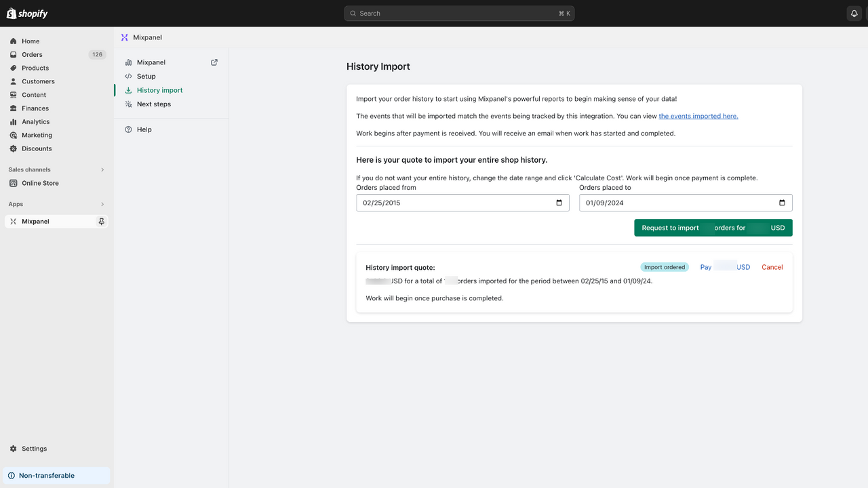Select the Setup item in the Mixpanel app menu

pyautogui.click(x=146, y=76)
